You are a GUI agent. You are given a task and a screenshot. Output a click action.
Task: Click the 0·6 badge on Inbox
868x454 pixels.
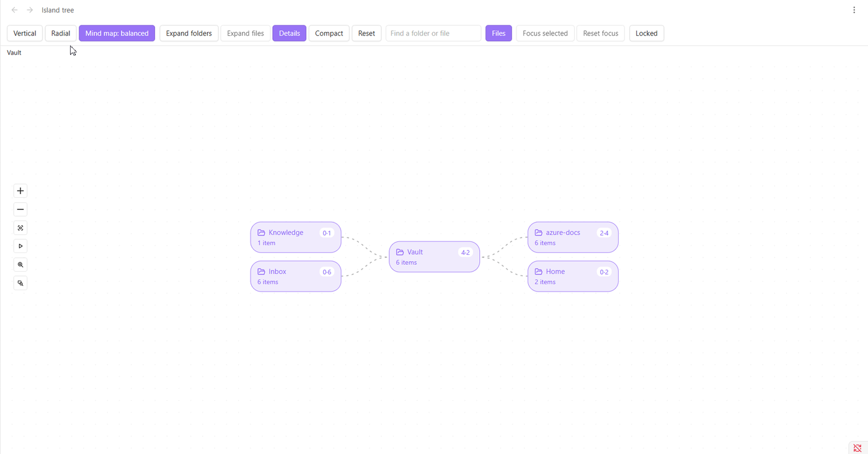point(327,272)
